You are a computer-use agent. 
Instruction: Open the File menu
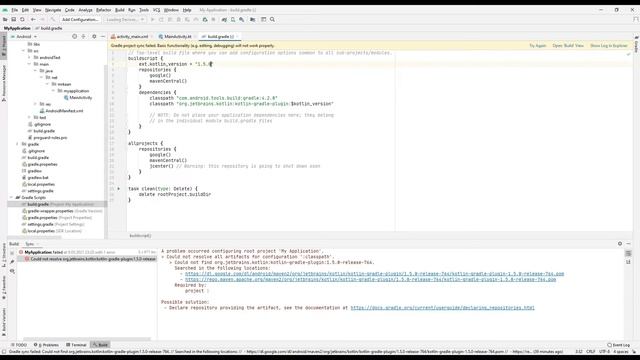coord(15,10)
